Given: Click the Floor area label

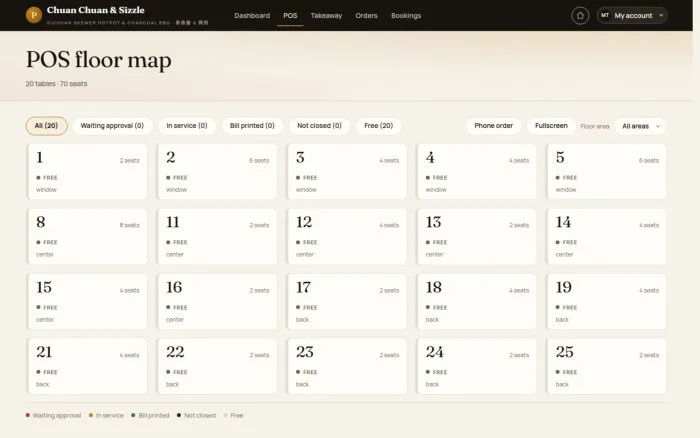Looking at the screenshot, I should (595, 126).
